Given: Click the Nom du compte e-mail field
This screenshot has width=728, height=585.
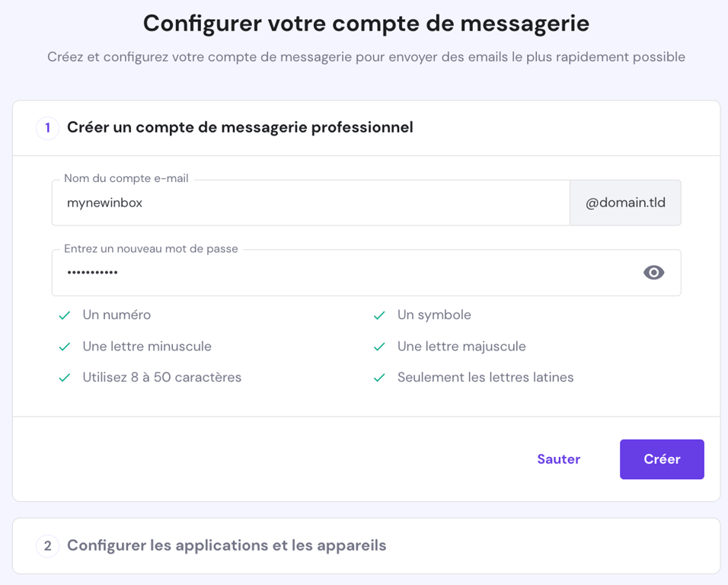Looking at the screenshot, I should click(x=305, y=203).
